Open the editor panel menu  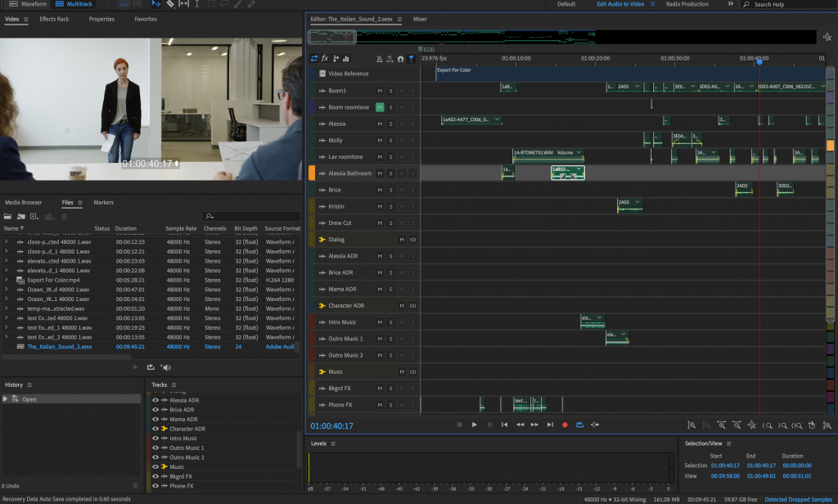point(399,20)
